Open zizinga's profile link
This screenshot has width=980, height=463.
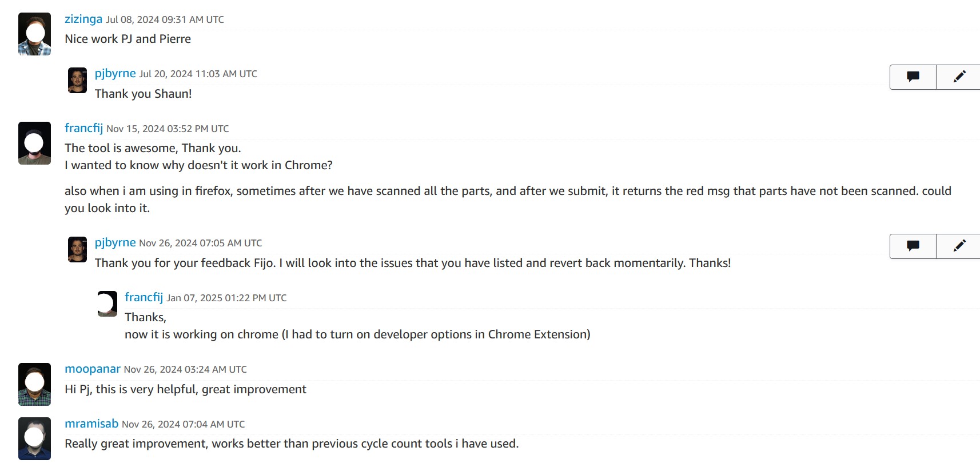coord(83,19)
